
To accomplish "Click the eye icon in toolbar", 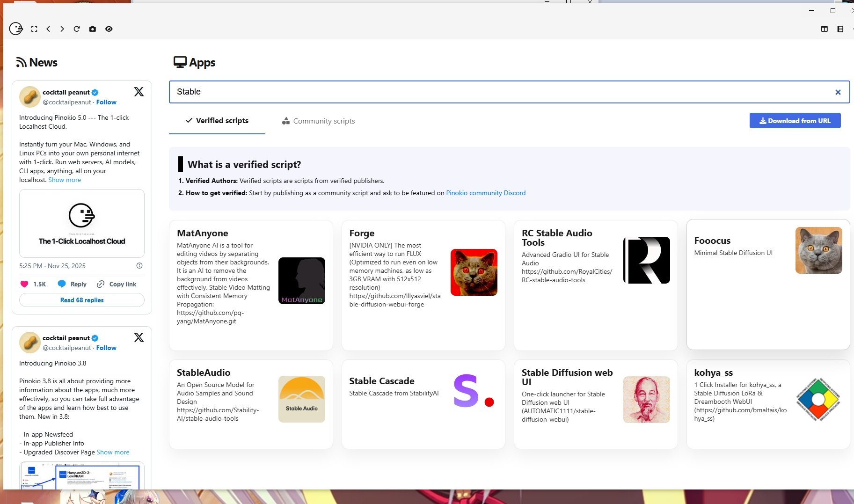I will pos(109,29).
